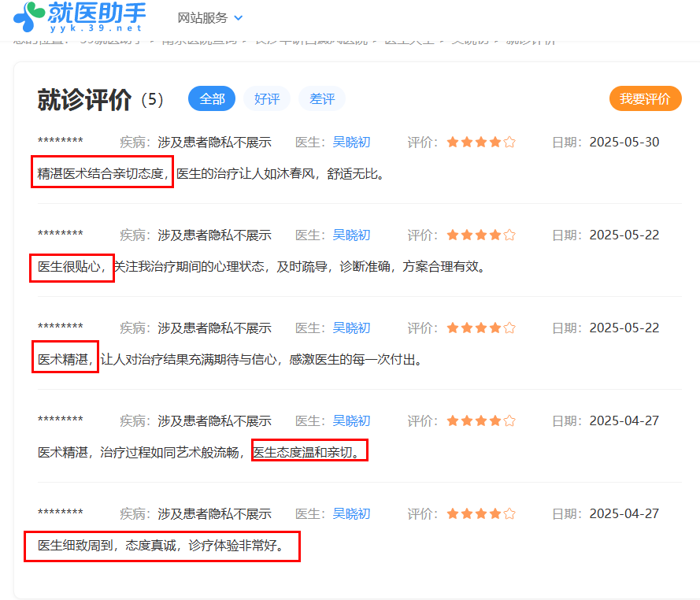The width and height of the screenshot is (700, 600).
Task: Click the review text 医生态度温和亲切
Action: pyautogui.click(x=309, y=452)
